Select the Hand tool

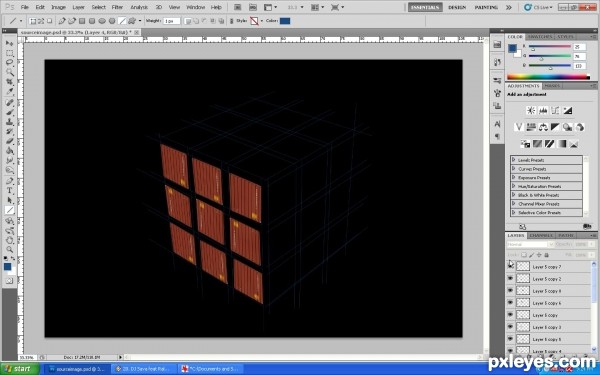(x=10, y=240)
